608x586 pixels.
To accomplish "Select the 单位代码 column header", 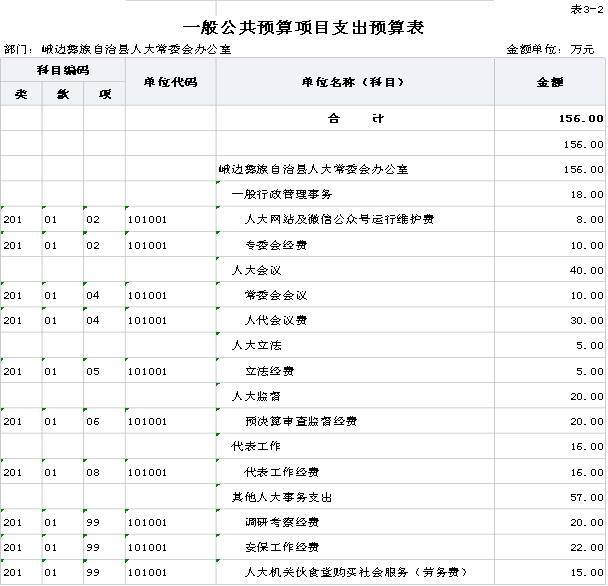I will (x=170, y=82).
